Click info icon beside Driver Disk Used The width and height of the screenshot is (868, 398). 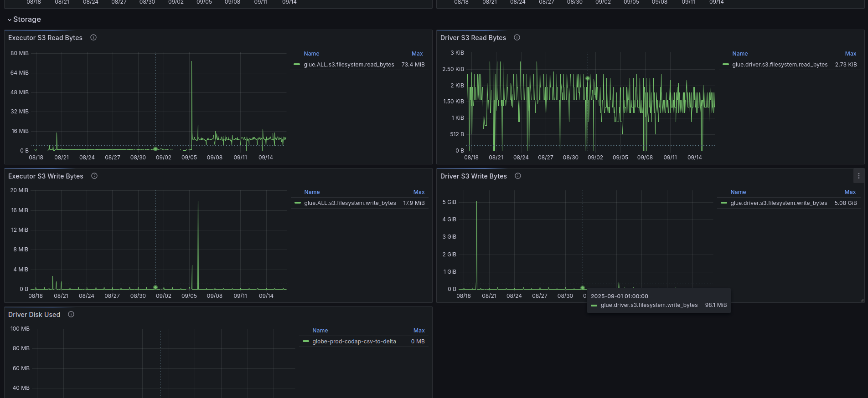[71, 315]
